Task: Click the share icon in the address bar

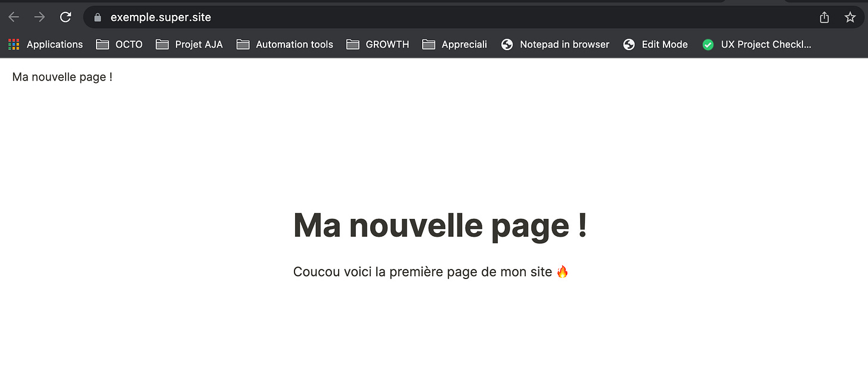Action: point(824,17)
